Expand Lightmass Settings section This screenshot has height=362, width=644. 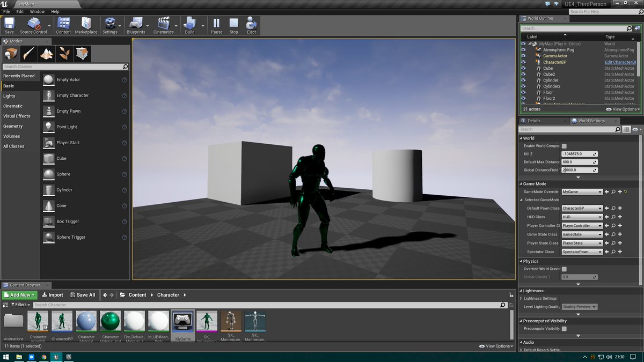[521, 298]
